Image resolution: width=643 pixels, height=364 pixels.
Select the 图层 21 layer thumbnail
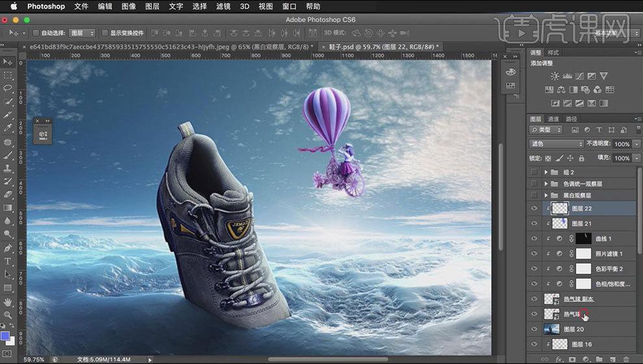click(x=560, y=223)
